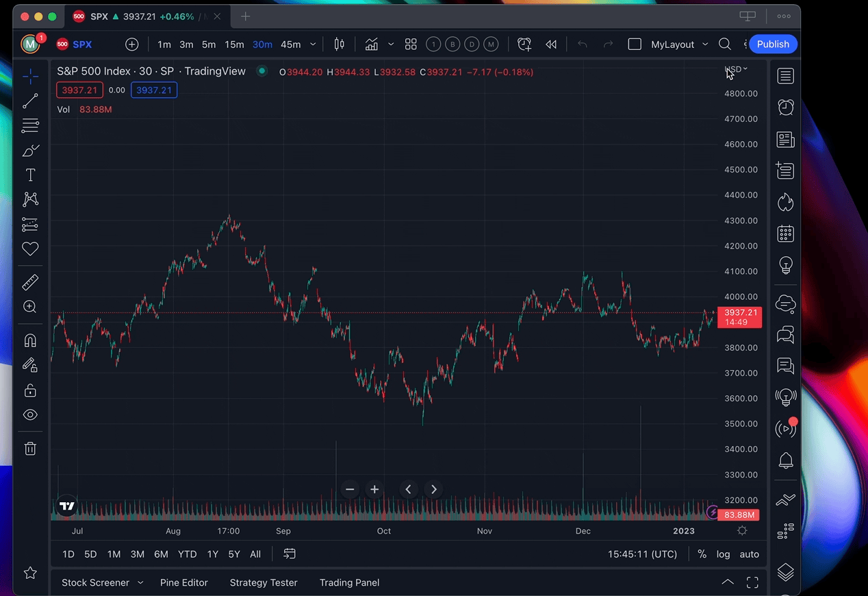Select the Text annotation tool
868x596 pixels.
click(x=30, y=175)
